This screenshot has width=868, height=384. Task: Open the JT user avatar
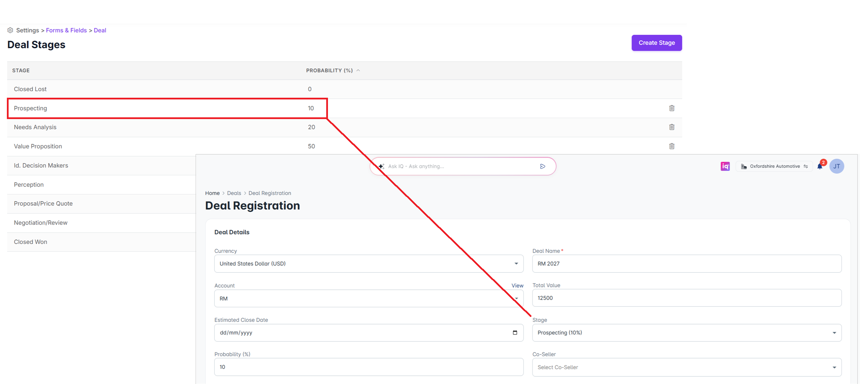836,166
